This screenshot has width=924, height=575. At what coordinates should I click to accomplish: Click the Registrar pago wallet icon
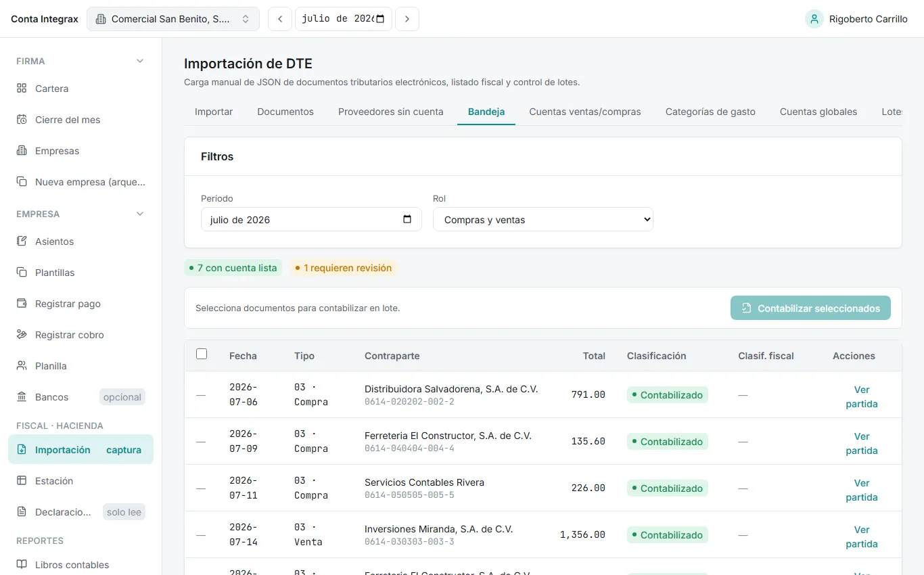coord(22,304)
